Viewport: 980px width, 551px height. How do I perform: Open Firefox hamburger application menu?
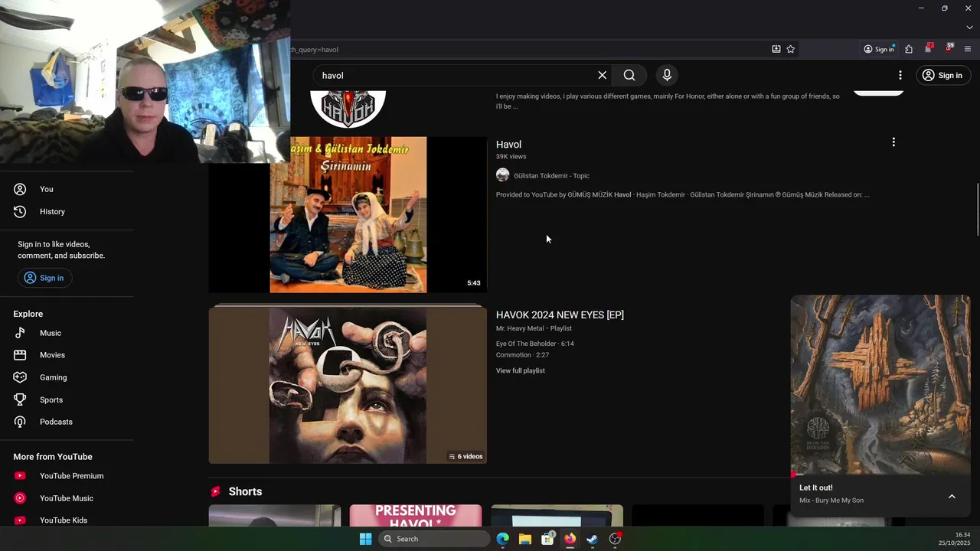click(968, 49)
